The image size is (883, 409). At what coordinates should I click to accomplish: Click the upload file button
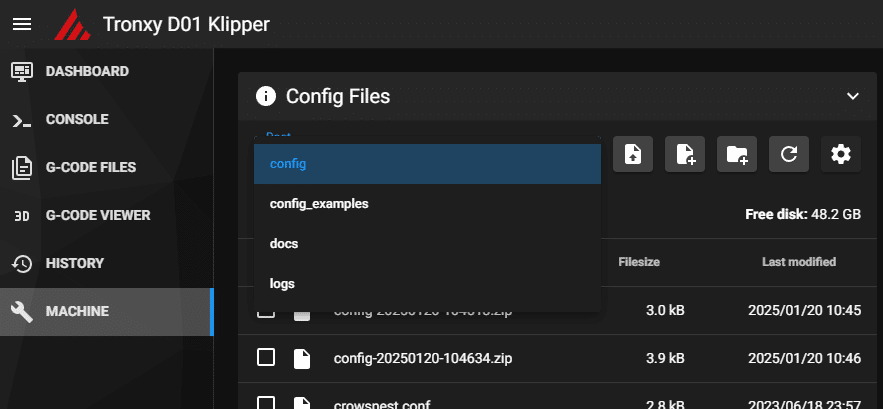point(633,154)
